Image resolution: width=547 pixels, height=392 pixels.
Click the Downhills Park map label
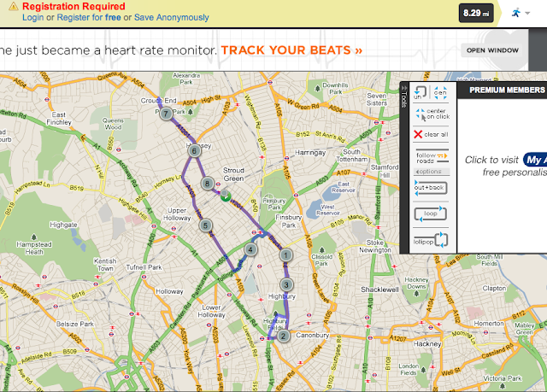pos(335,89)
